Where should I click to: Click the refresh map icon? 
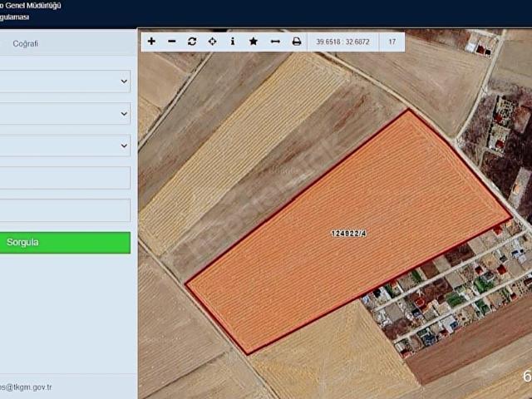tap(192, 41)
